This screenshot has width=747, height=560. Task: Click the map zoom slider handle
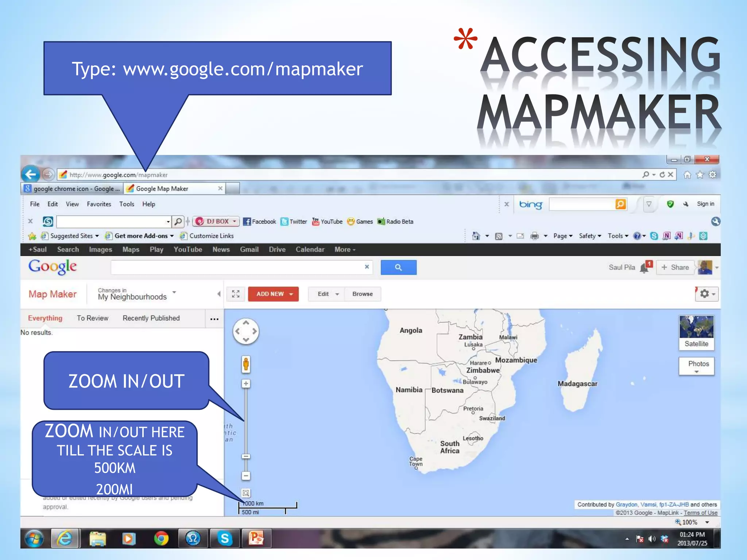click(x=246, y=456)
